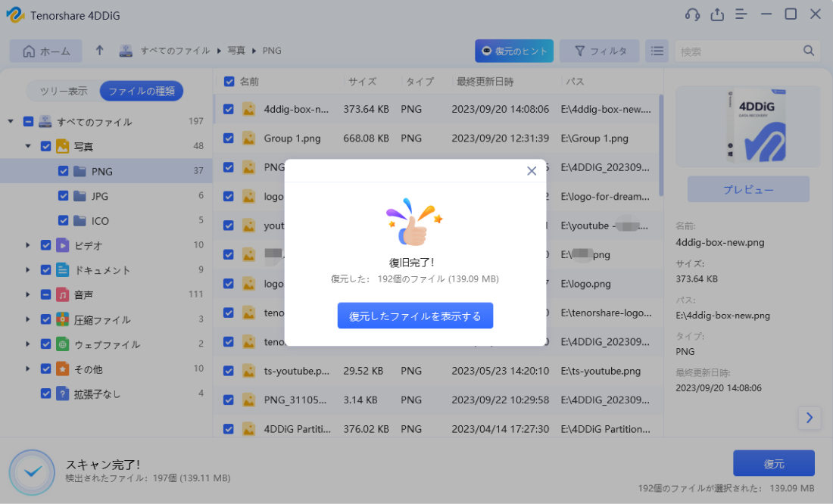Click the 写真 photo category icon
The width and height of the screenshot is (833, 504).
[63, 146]
